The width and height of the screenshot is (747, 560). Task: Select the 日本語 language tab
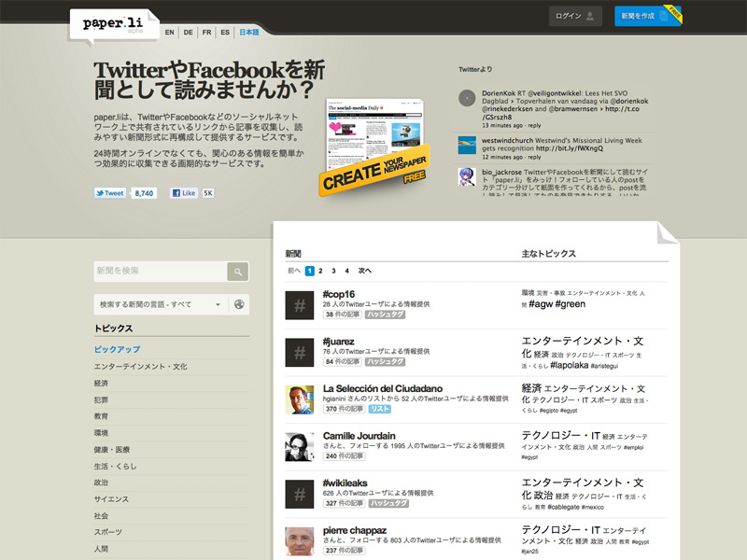click(x=249, y=33)
